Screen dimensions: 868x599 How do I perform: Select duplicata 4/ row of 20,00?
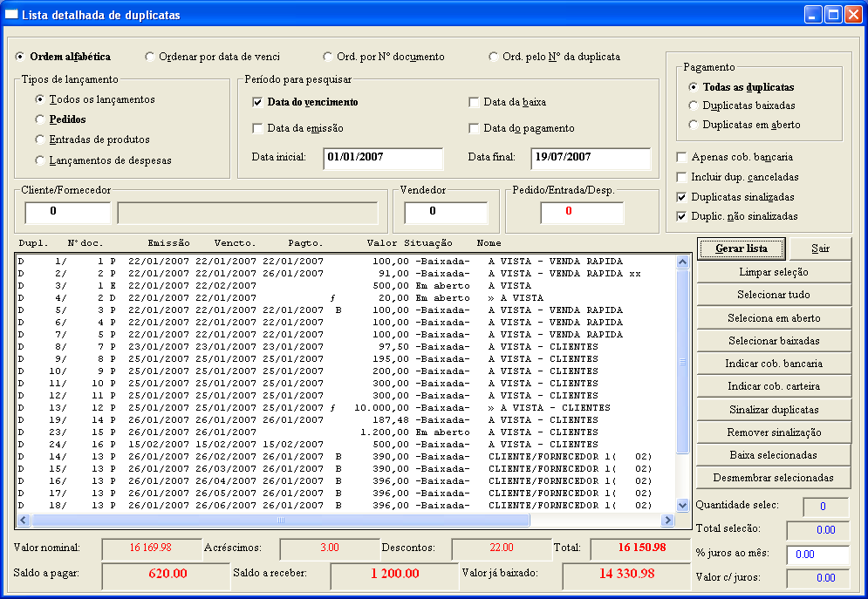pyautogui.click(x=346, y=298)
